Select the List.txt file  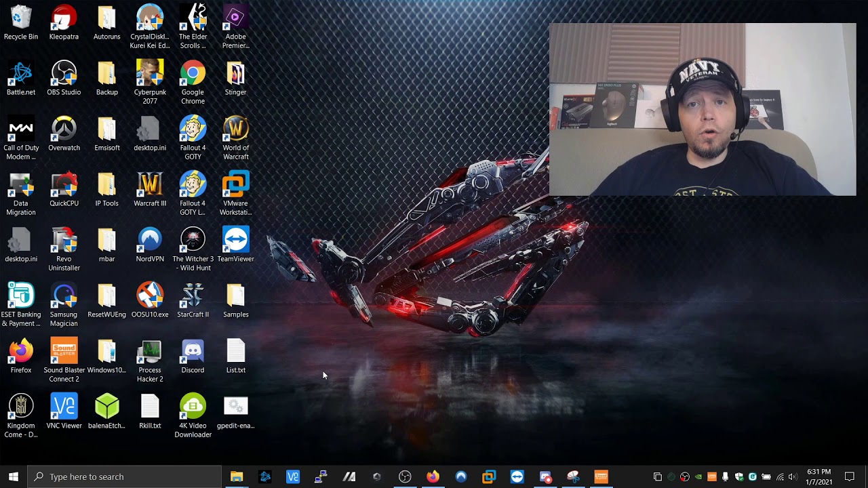235,357
